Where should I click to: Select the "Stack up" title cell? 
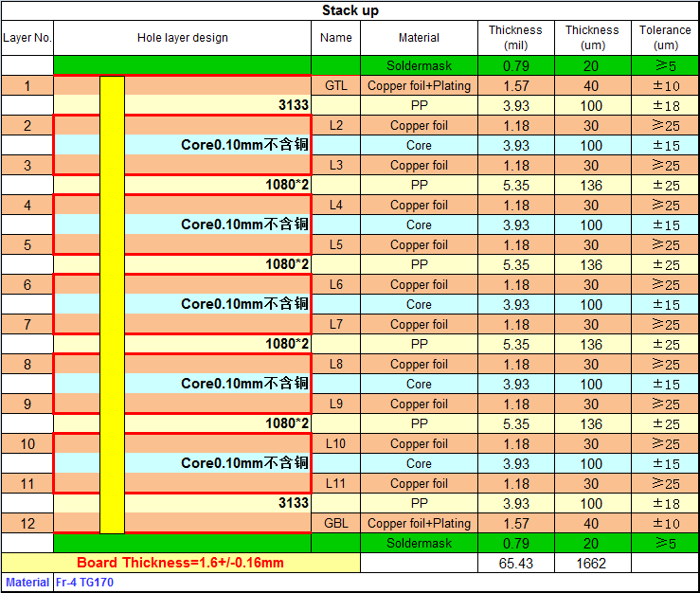click(x=350, y=10)
